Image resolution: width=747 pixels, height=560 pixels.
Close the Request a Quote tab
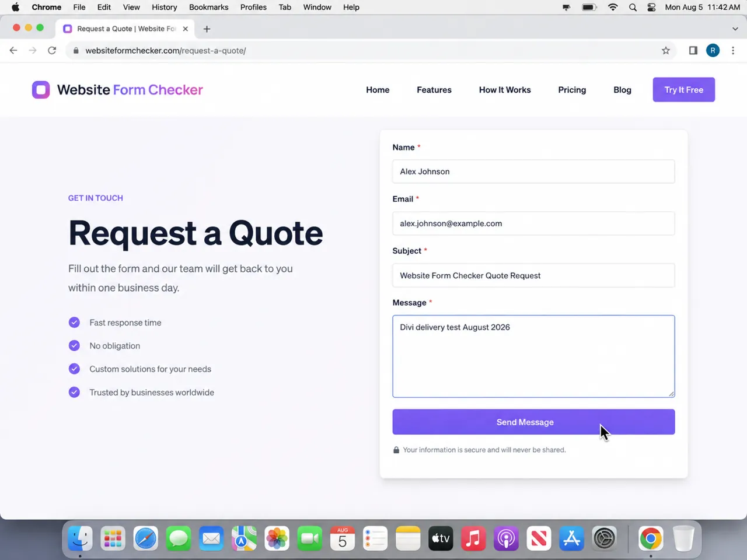pyautogui.click(x=186, y=29)
